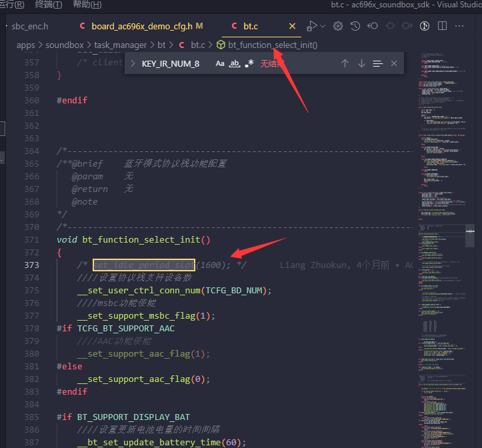Open the file history timeline icon
This screenshot has width=482, height=448.
click(x=355, y=26)
